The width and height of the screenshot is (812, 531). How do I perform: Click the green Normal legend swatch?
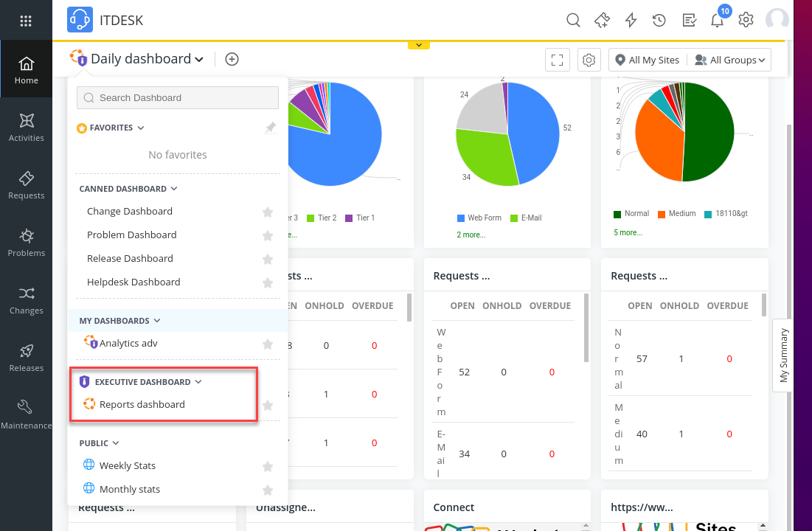617,213
